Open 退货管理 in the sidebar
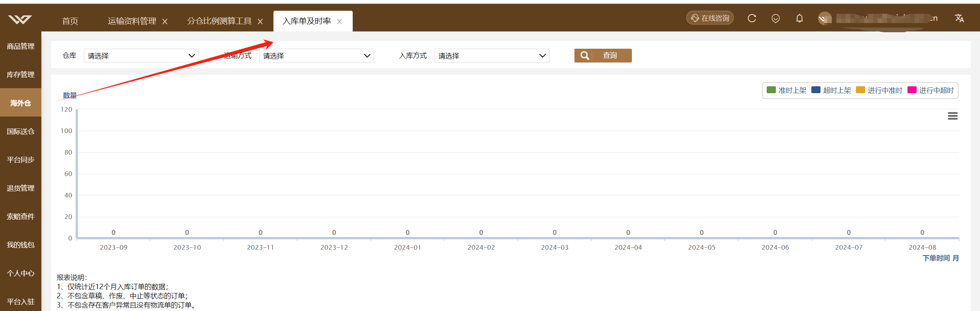The height and width of the screenshot is (311, 980). tap(21, 188)
